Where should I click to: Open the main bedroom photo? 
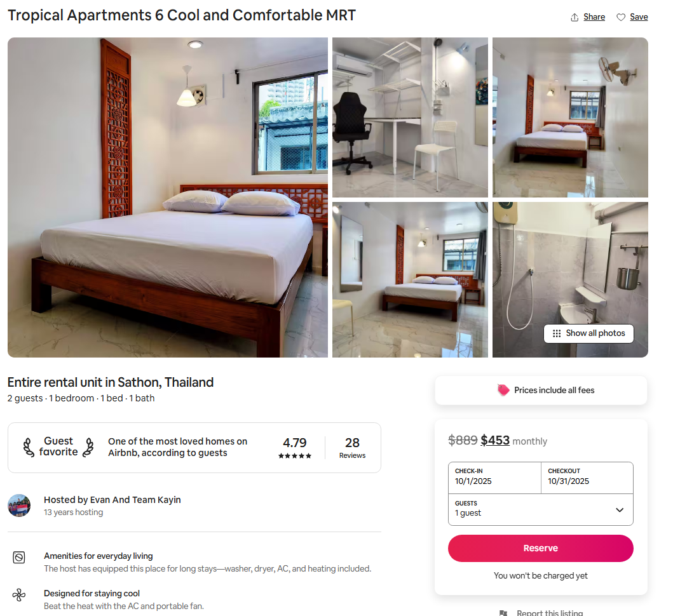pyautogui.click(x=168, y=198)
